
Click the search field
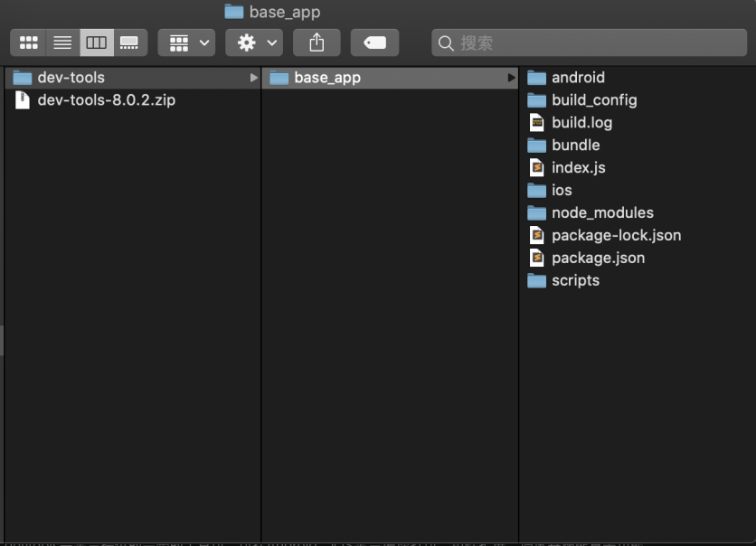(x=588, y=42)
